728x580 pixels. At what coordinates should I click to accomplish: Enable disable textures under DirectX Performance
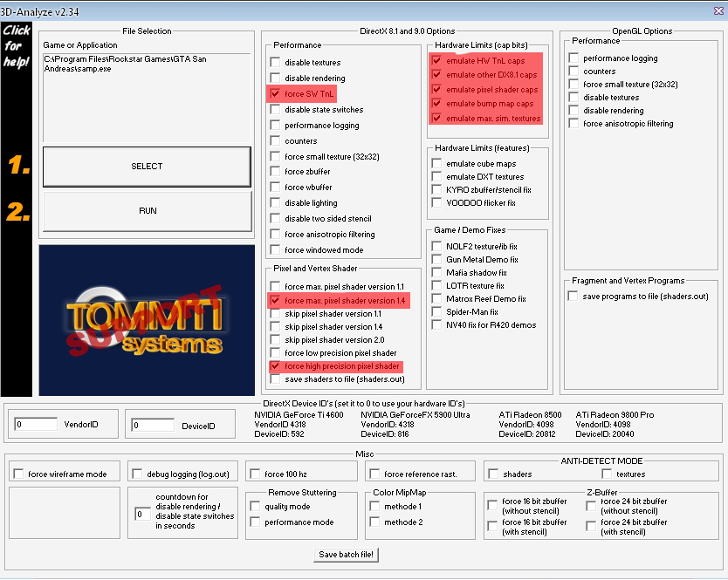(x=276, y=63)
